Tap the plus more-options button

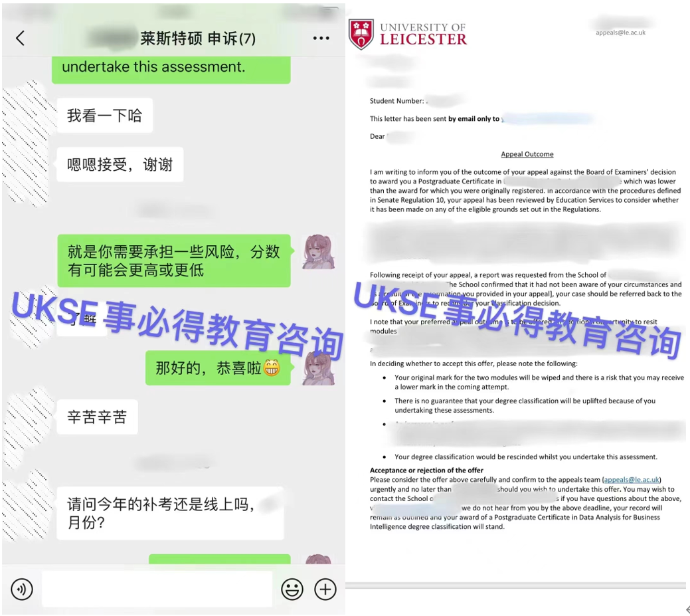pos(325,589)
